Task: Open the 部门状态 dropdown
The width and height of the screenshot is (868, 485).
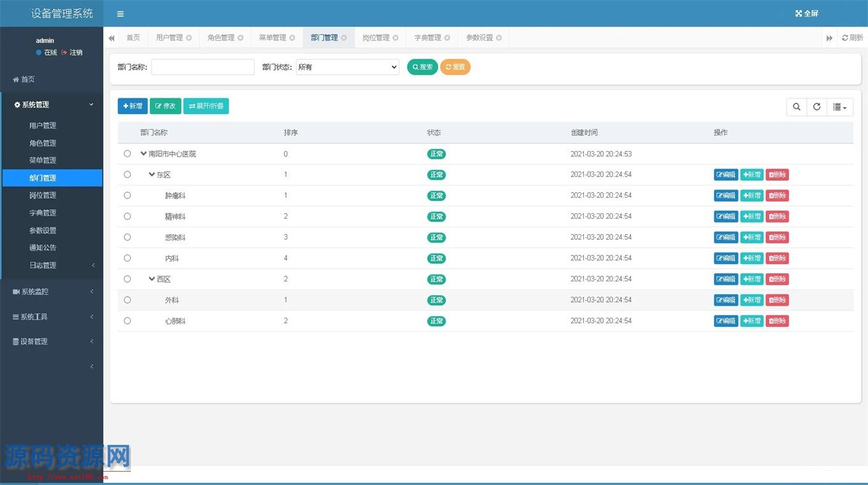Action: (x=348, y=67)
